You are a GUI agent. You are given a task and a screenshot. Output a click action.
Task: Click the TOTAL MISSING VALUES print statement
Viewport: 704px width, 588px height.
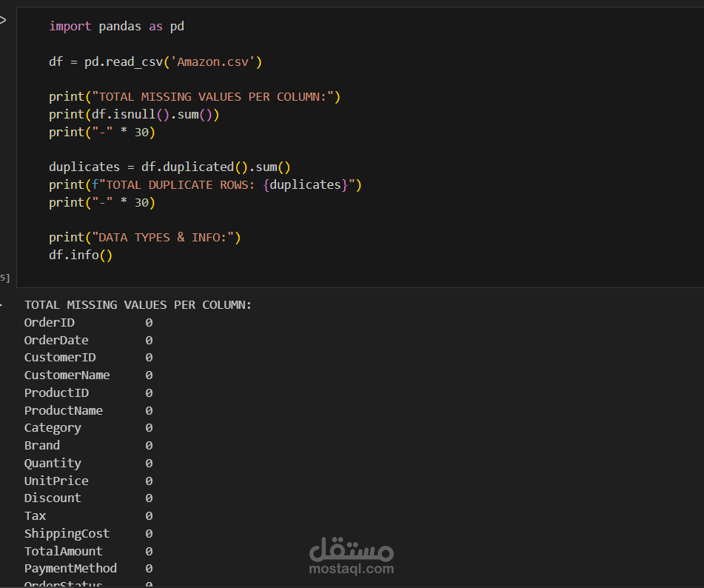coord(195,97)
